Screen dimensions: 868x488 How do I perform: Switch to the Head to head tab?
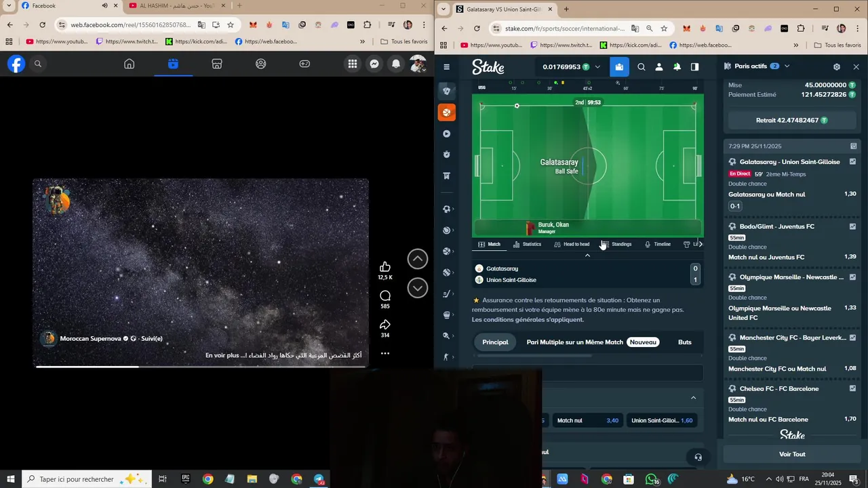click(572, 244)
